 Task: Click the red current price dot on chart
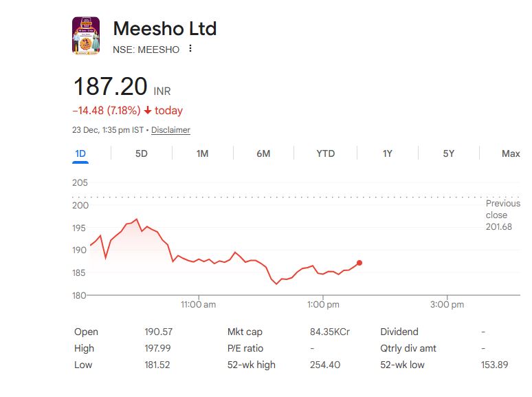pos(359,263)
